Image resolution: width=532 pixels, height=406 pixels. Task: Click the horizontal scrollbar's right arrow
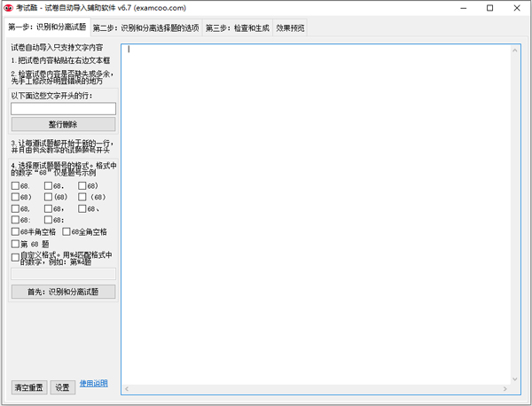click(x=505, y=388)
